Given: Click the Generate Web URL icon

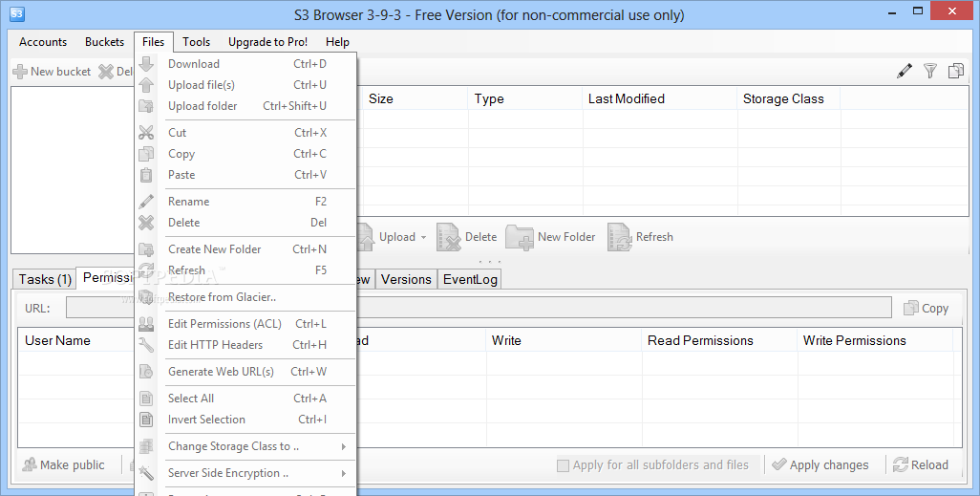Looking at the screenshot, I should pos(146,372).
